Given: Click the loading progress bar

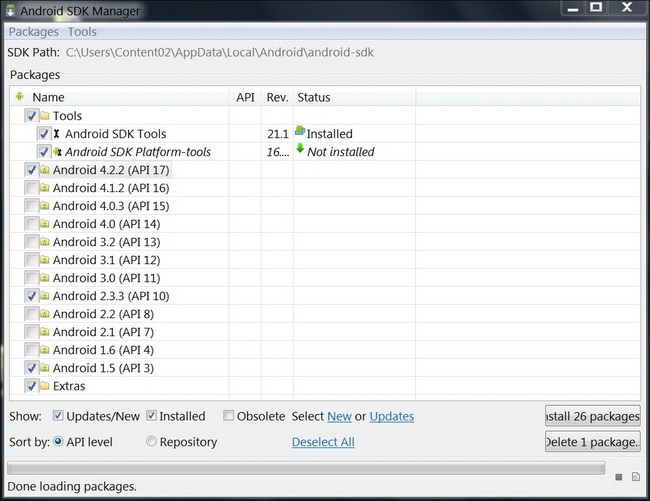Looking at the screenshot, I should pyautogui.click(x=306, y=469).
